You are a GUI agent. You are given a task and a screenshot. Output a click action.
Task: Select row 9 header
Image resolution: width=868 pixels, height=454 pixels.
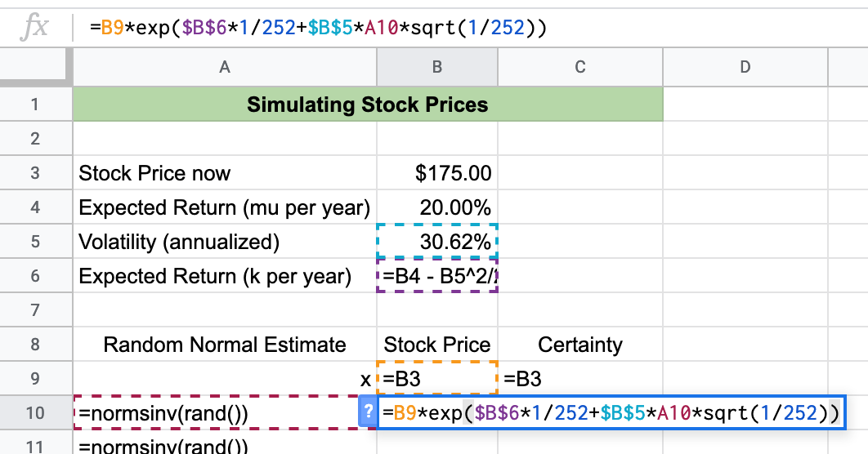tap(36, 378)
